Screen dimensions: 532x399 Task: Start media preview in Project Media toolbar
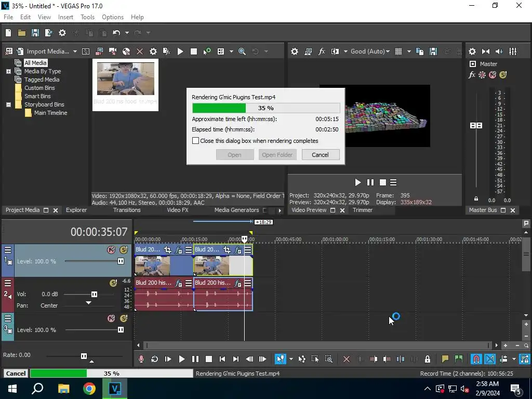tap(180, 51)
